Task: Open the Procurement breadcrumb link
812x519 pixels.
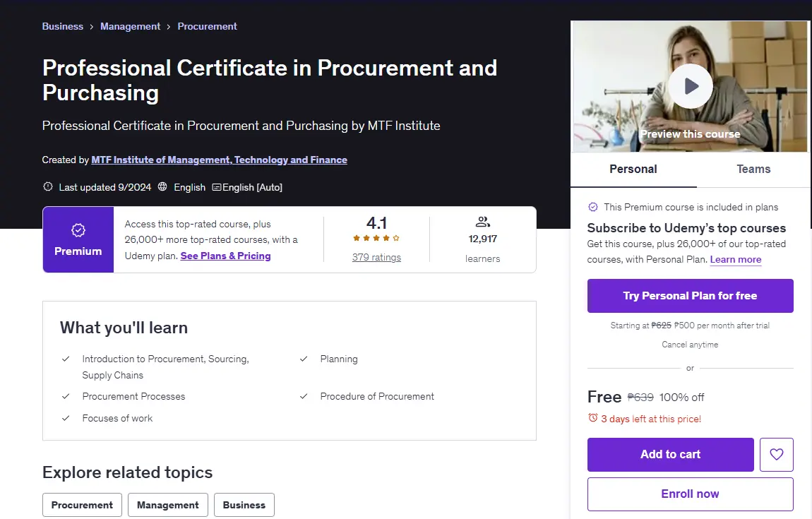Action: pyautogui.click(x=207, y=26)
